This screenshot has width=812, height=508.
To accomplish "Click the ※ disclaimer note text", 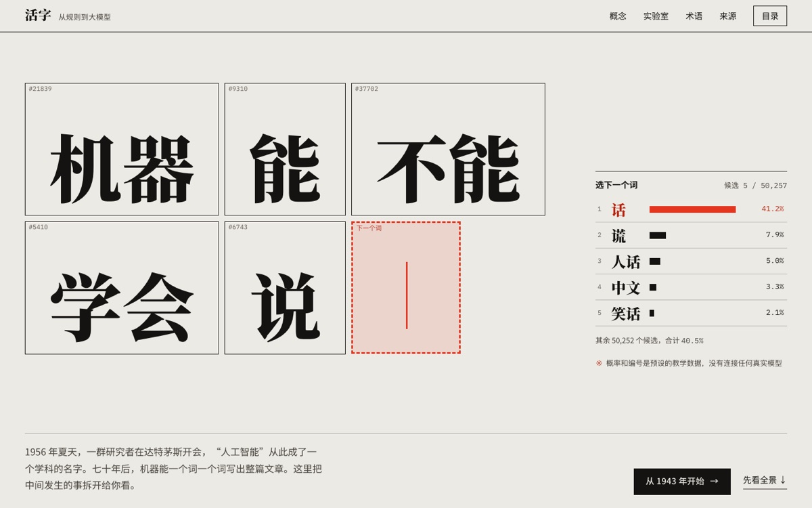I will tap(689, 363).
